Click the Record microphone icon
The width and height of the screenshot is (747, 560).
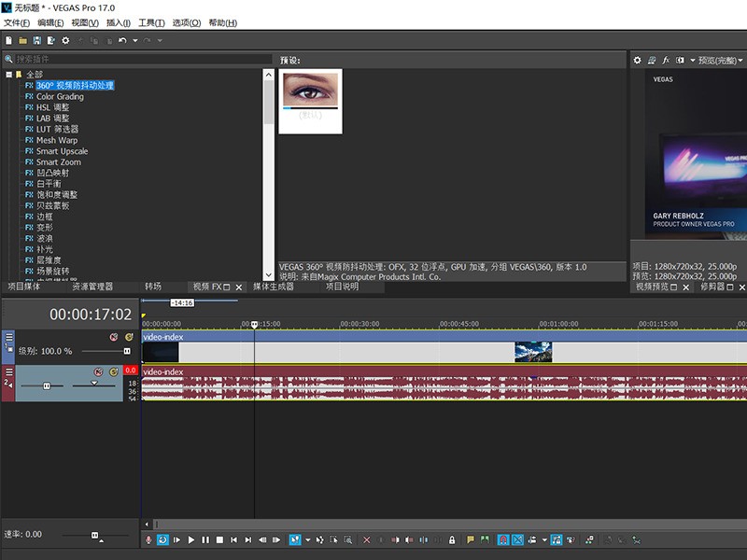(x=148, y=539)
